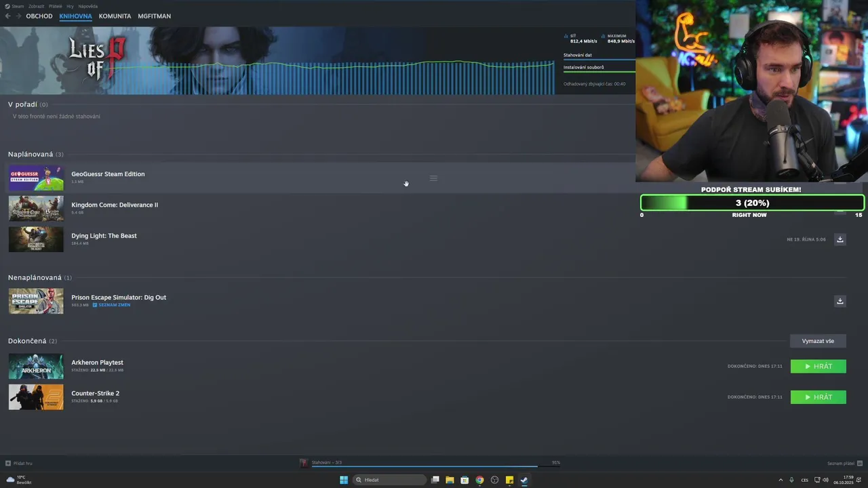Open OBS Studio icon on the taskbar
The image size is (868, 488).
[494, 480]
